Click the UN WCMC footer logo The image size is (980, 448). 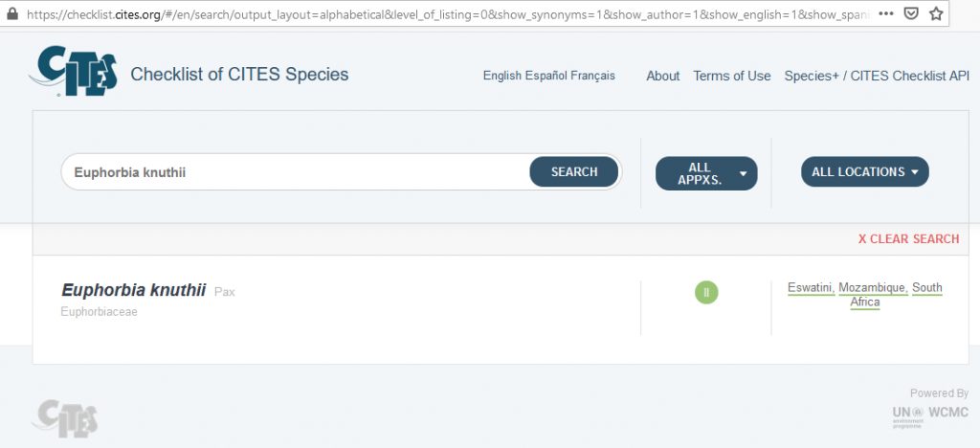coord(930,416)
